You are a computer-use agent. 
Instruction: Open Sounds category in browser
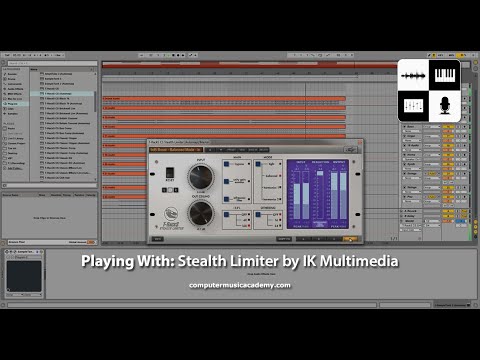point(12,74)
